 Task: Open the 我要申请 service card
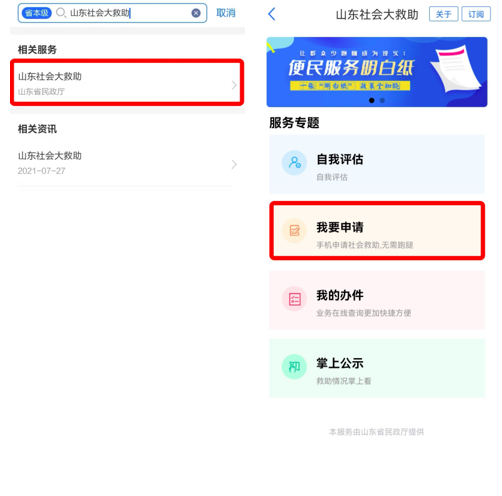(377, 231)
